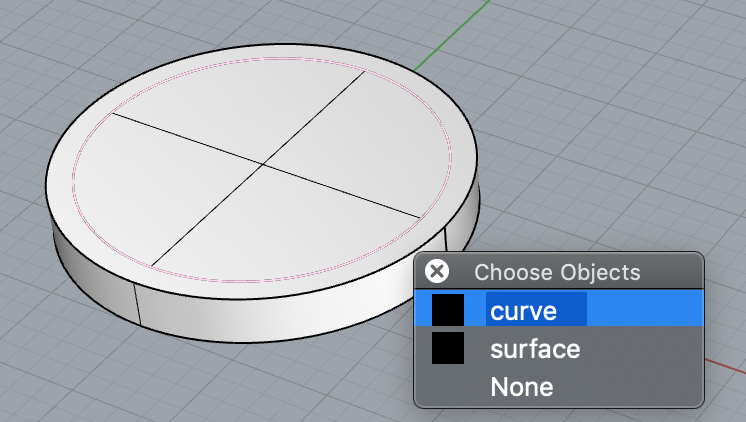Click the 'Choose Objects' title text
The image size is (746, 422).
[x=557, y=273]
